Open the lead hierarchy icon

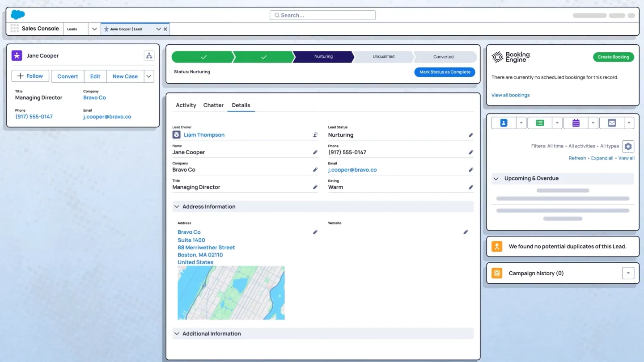click(x=149, y=56)
